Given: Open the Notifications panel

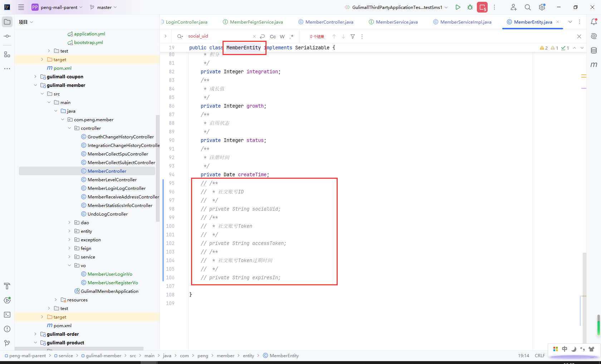Looking at the screenshot, I should pos(594,22).
